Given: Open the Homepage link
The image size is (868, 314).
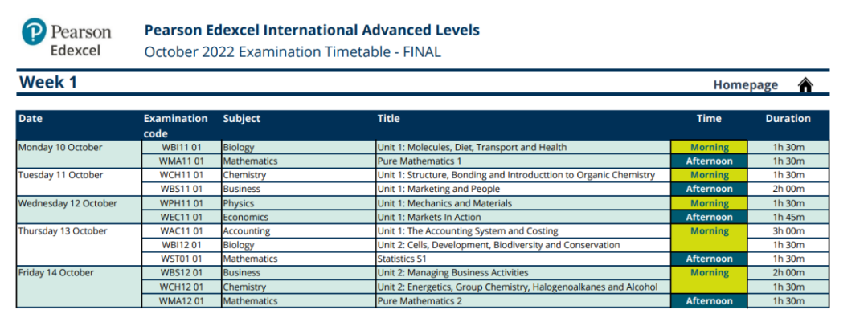Looking at the screenshot, I should coord(745,85).
